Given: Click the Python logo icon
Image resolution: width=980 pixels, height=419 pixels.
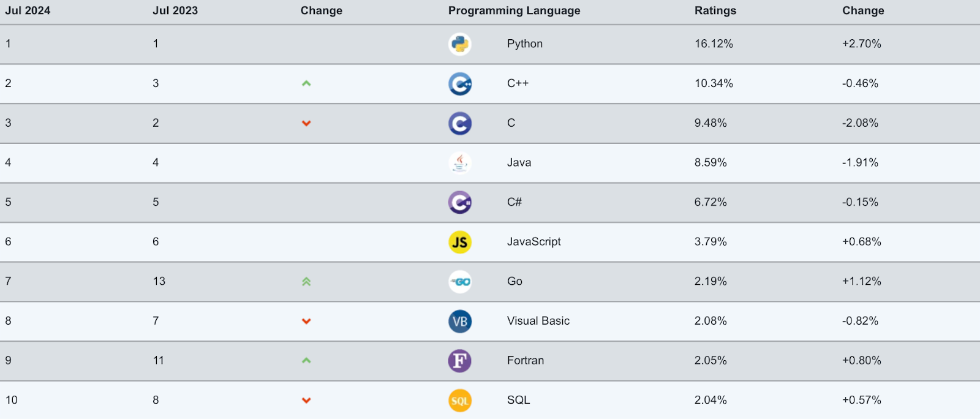Looking at the screenshot, I should [460, 44].
